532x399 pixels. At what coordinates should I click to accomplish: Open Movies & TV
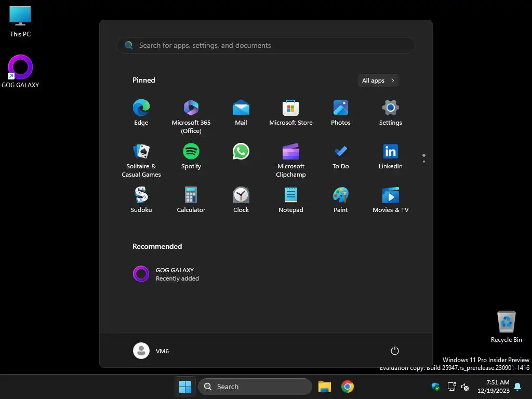pos(391,200)
